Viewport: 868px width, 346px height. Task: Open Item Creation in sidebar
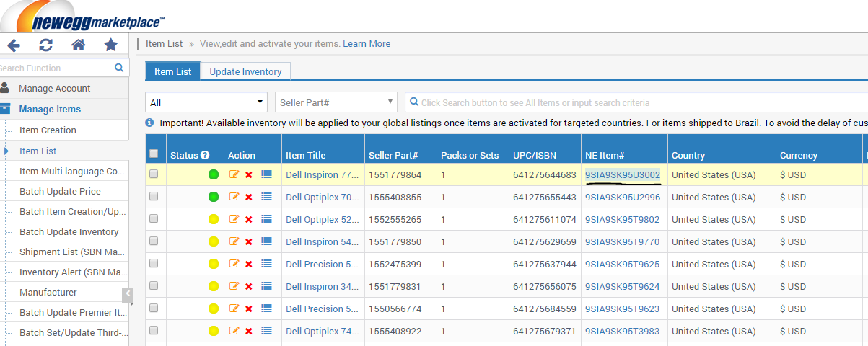click(x=48, y=130)
